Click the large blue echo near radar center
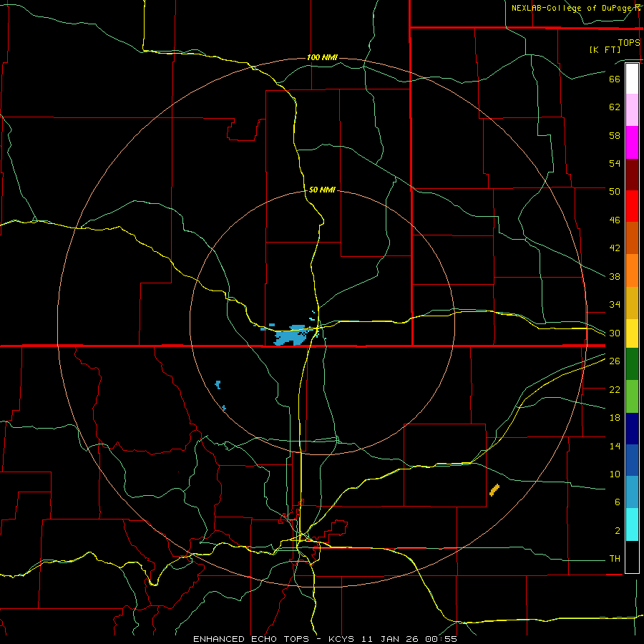Screen dimensions: 644x644 point(291,335)
